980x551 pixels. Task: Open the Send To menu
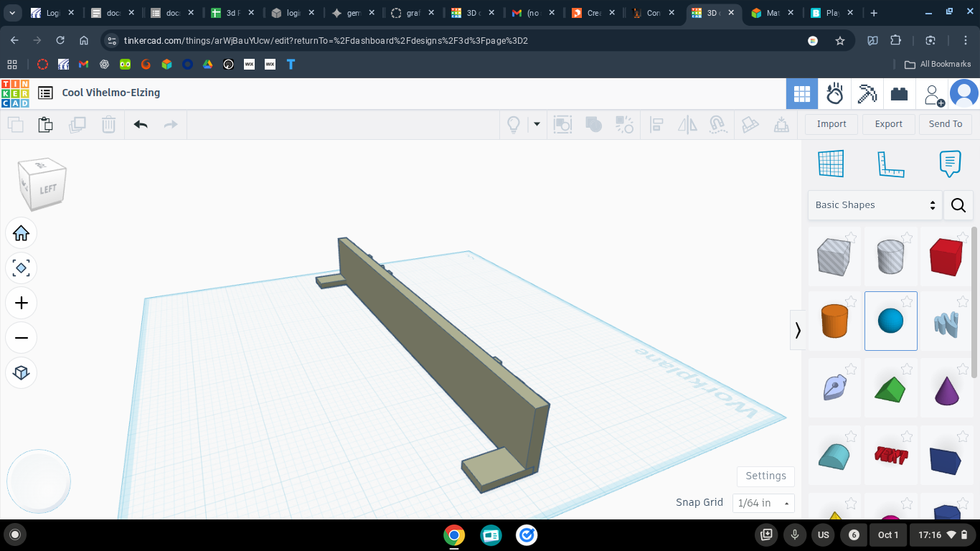[946, 124]
